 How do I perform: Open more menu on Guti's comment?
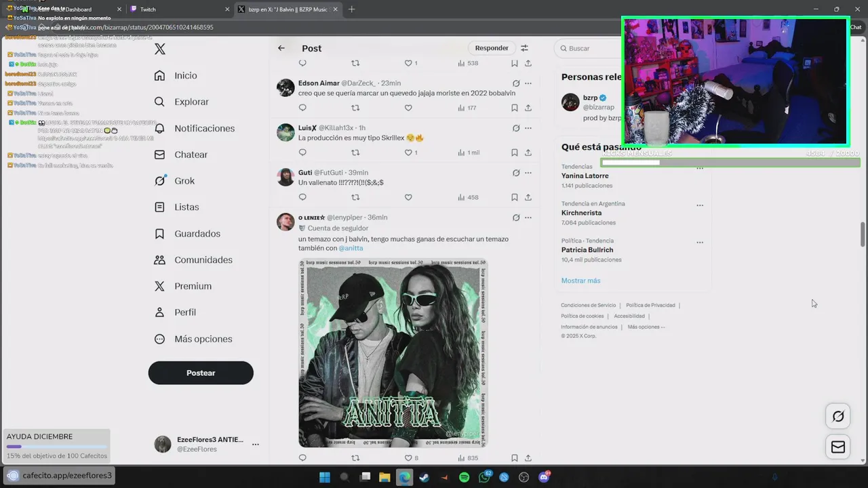[x=528, y=173]
